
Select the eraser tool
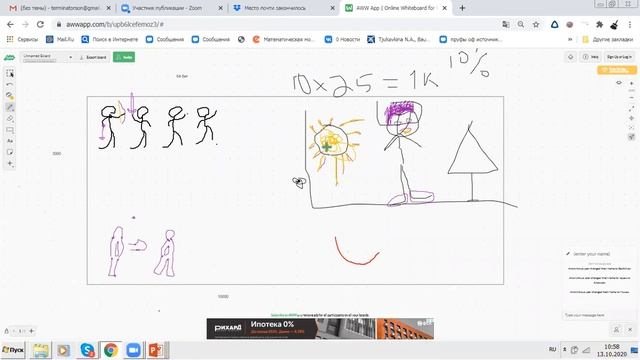click(x=10, y=119)
